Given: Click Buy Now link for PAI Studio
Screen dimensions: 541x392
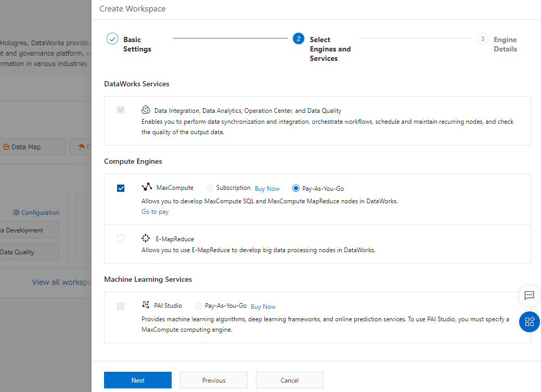Looking at the screenshot, I should coord(263,307).
